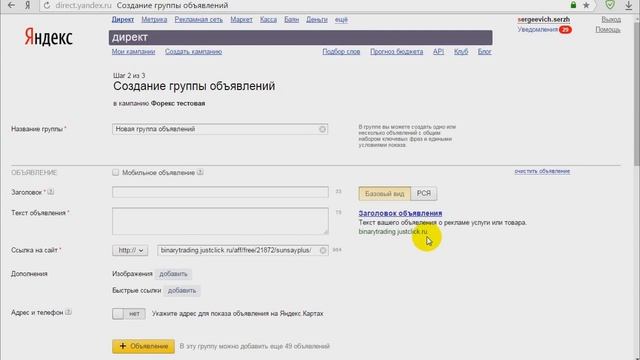640x360 pixels.
Task: Click the binarytrading.justclick.ru preview domain text
Action: tap(393, 232)
